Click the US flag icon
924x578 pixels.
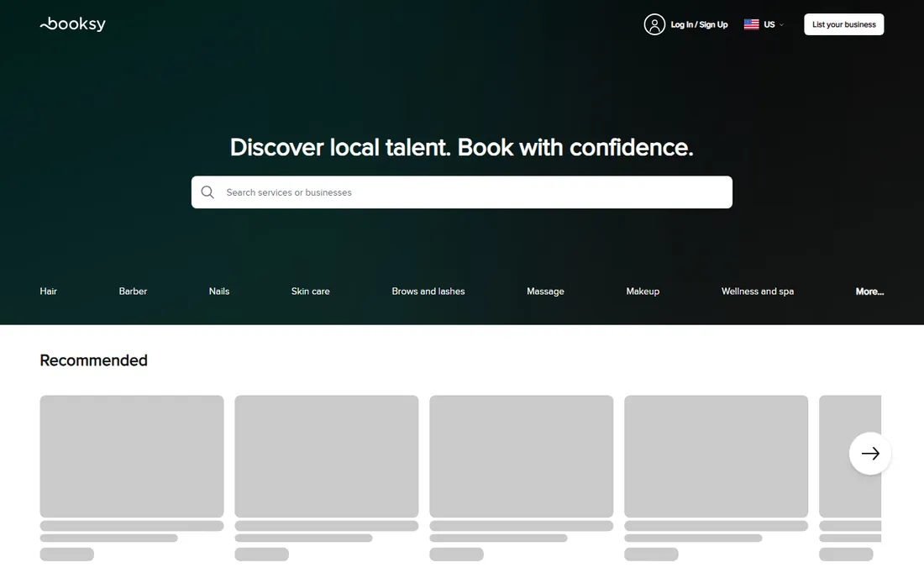pos(751,24)
